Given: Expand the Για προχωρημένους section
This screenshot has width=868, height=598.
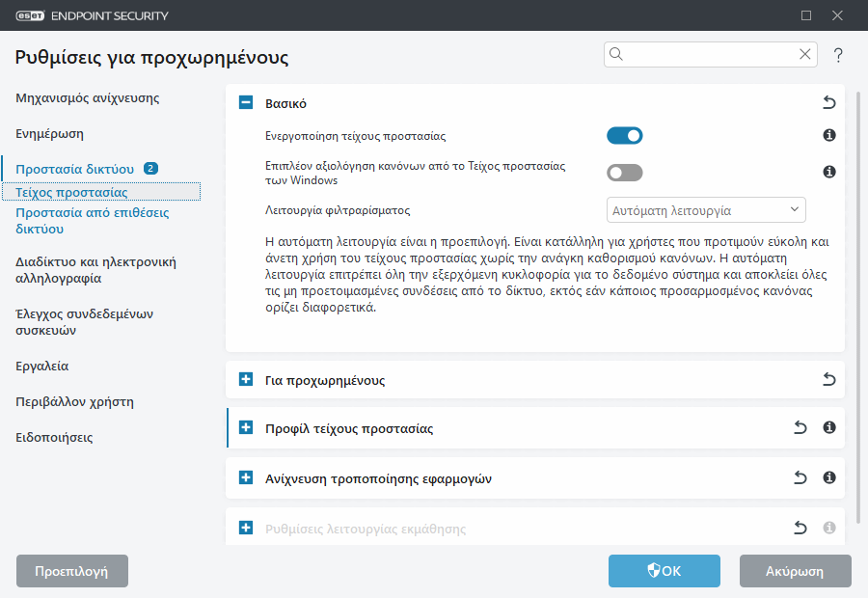Looking at the screenshot, I should [x=245, y=379].
